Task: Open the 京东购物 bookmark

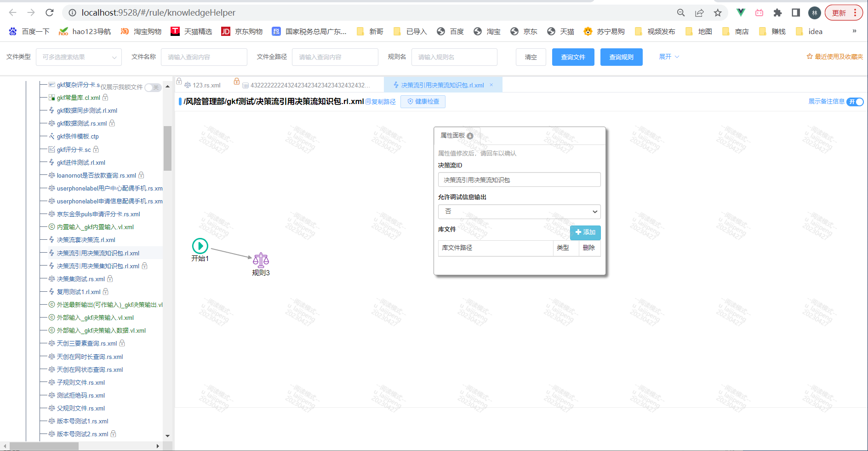Action: click(x=242, y=31)
